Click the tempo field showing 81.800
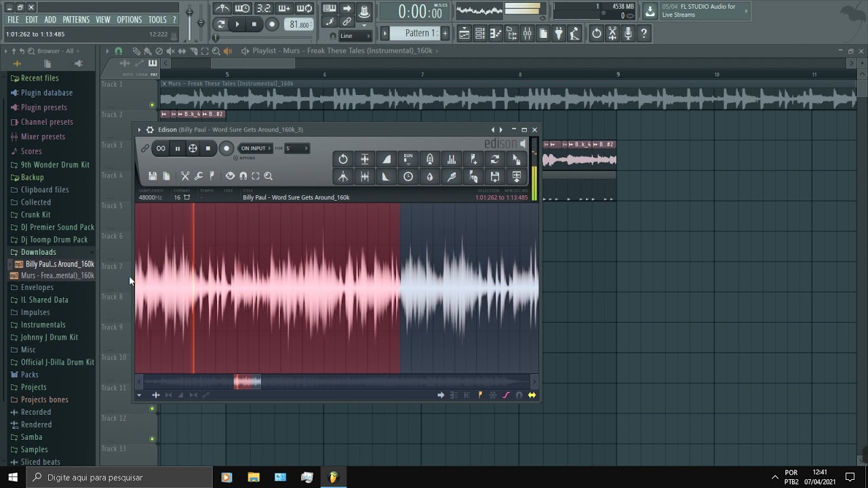This screenshot has width=868, height=488. [x=299, y=24]
